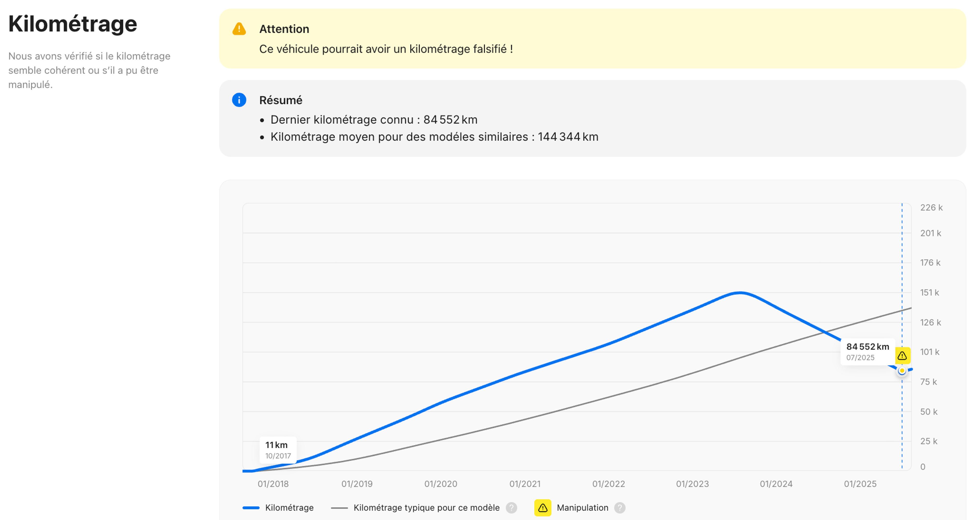Click the Kilométrage page heading
The height and width of the screenshot is (520, 980).
pyautogui.click(x=73, y=24)
